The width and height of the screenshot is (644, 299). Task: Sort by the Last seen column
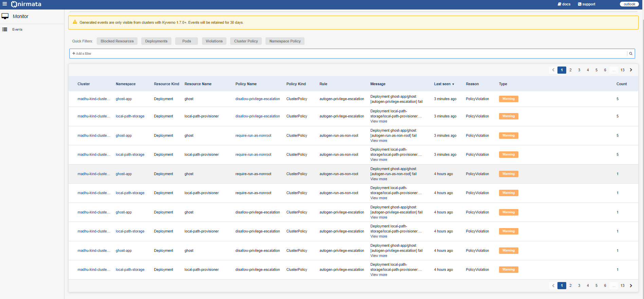(x=444, y=84)
